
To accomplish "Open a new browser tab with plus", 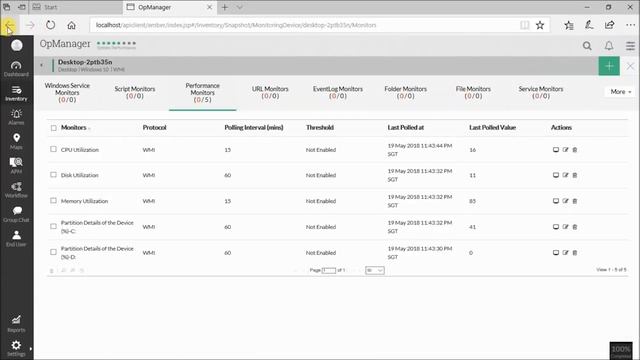I will coord(225,7).
